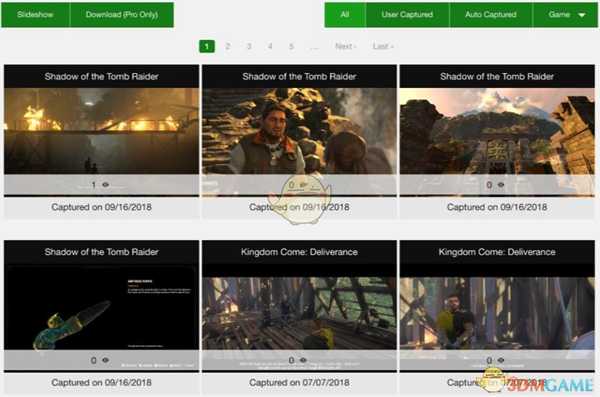Filter by Auto Captured screenshots

(x=491, y=15)
